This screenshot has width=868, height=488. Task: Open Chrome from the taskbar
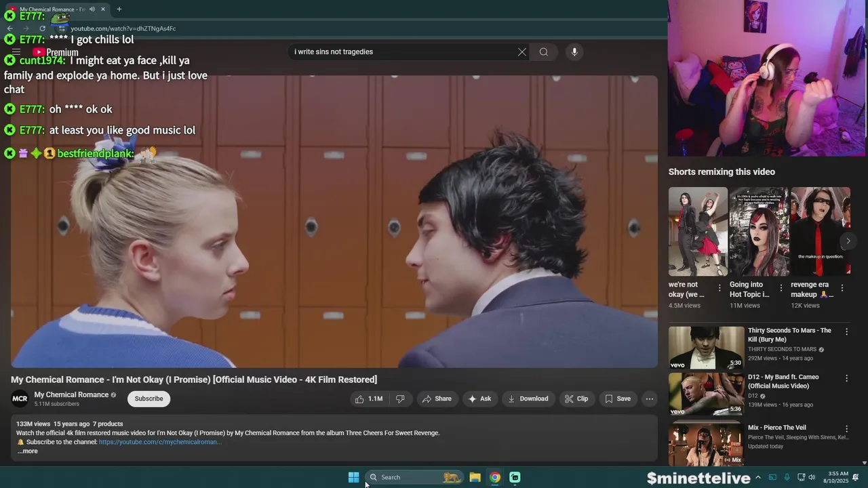(495, 477)
